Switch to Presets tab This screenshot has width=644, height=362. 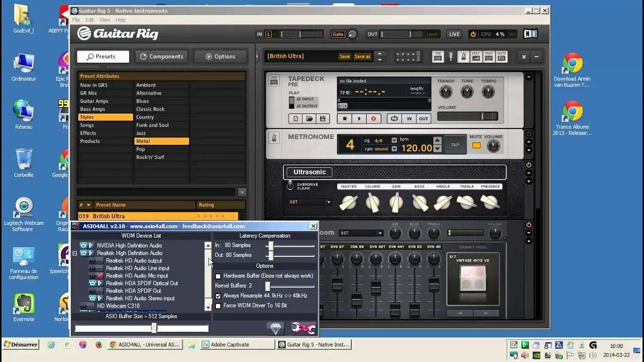103,56
